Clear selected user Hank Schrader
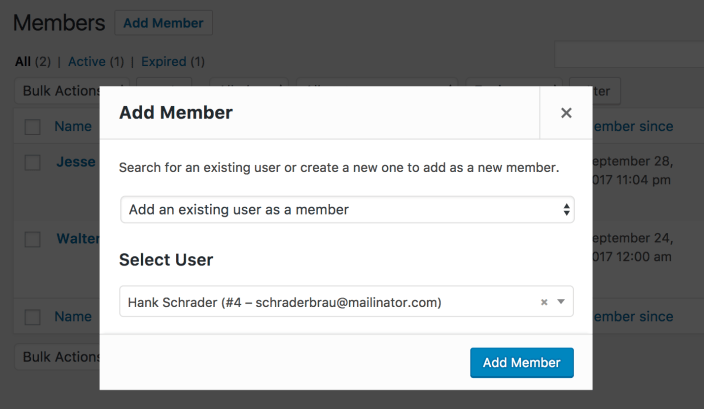 pyautogui.click(x=544, y=302)
